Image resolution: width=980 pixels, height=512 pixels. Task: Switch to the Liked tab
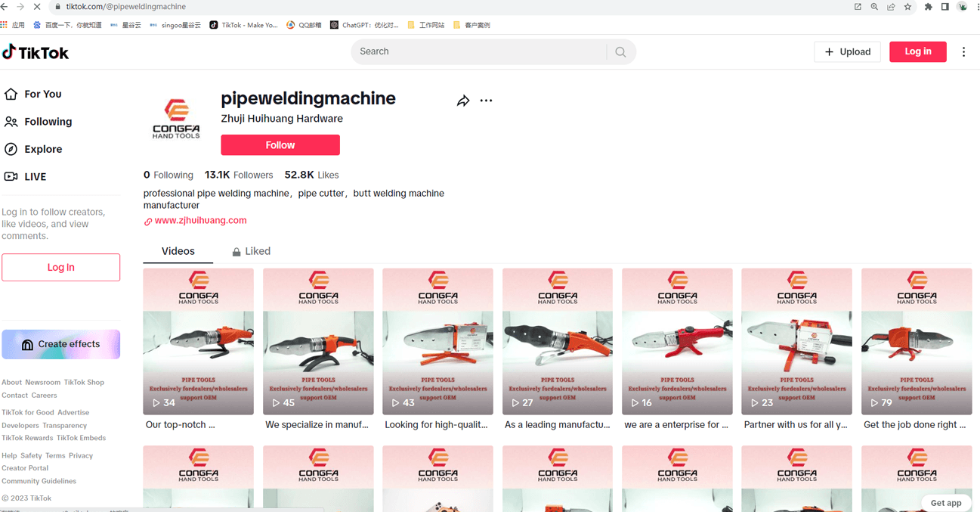(251, 251)
